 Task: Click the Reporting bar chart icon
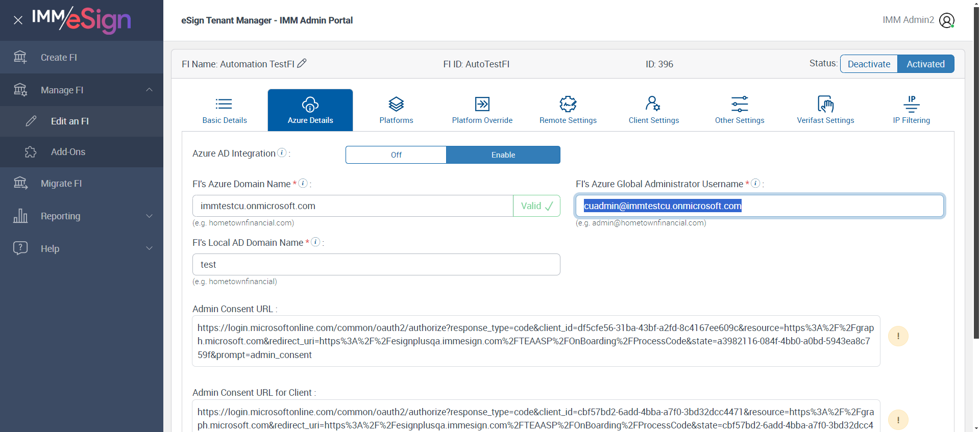tap(20, 216)
